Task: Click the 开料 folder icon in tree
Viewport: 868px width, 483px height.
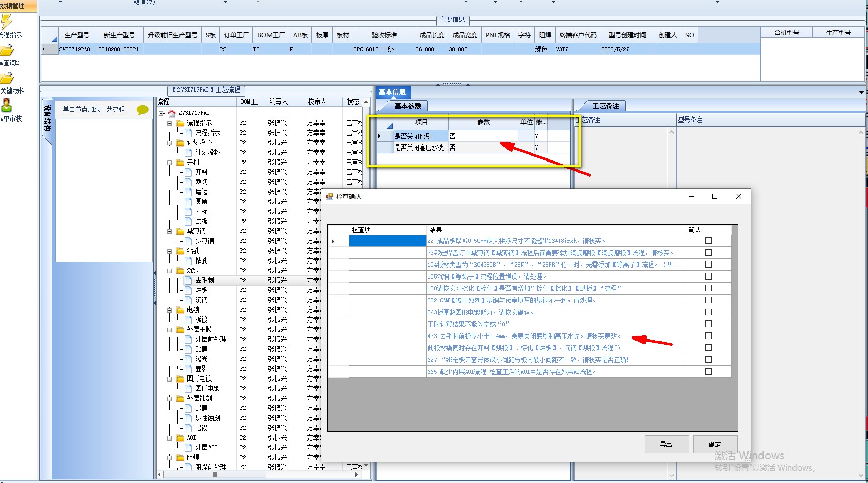Action: (180, 162)
